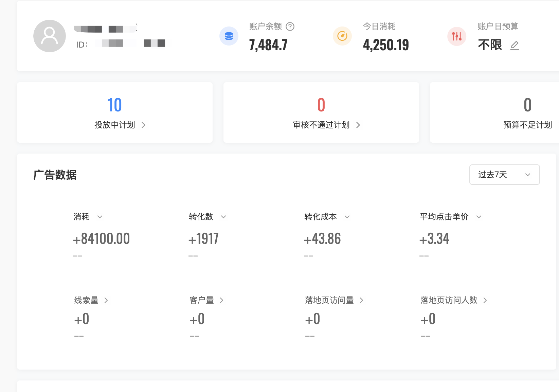
Task: Click the 不限 budget value
Action: 490,45
